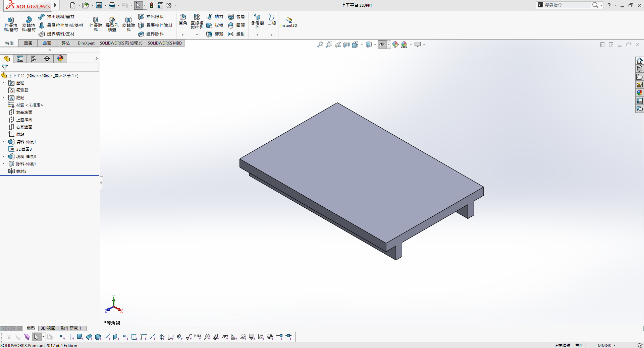Expand the 填料-伸長1 feature node
The height and width of the screenshot is (348, 644).
tap(3, 142)
